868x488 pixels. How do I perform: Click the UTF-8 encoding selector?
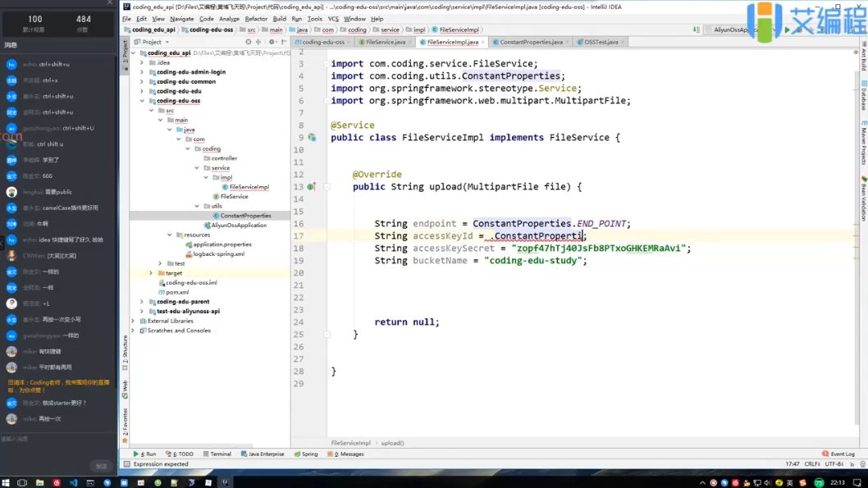pos(834,464)
